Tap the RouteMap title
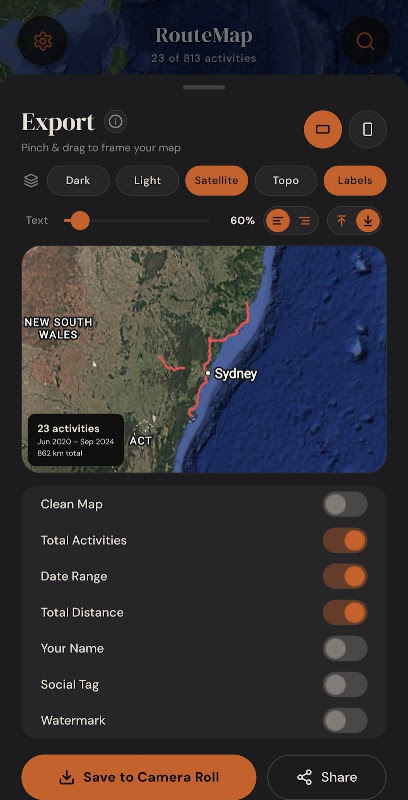 tap(204, 36)
